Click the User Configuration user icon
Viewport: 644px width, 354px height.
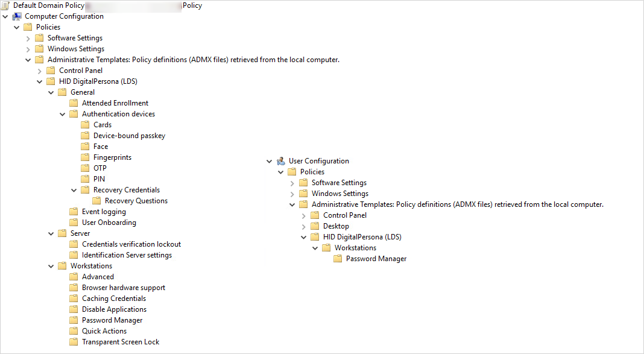coord(281,161)
